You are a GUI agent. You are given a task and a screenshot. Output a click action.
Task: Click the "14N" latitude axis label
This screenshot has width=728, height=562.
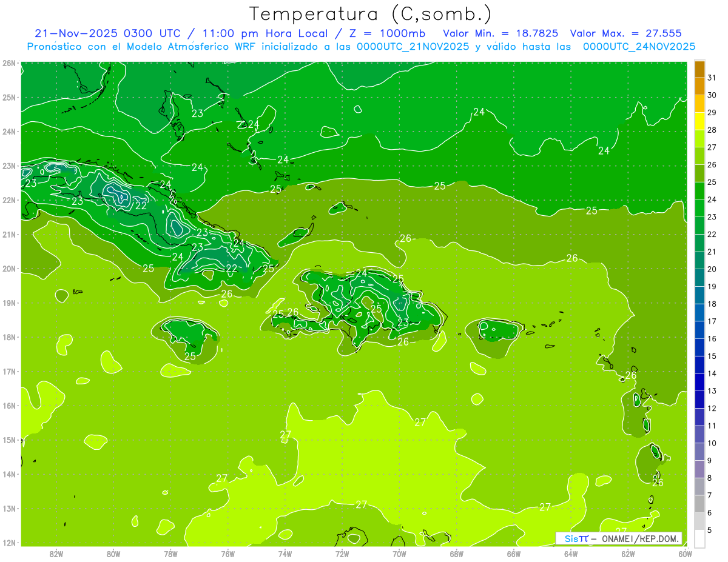9,474
